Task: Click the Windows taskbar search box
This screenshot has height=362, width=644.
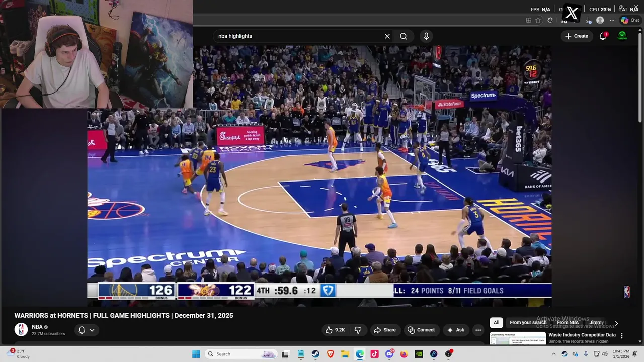Action: 242,354
